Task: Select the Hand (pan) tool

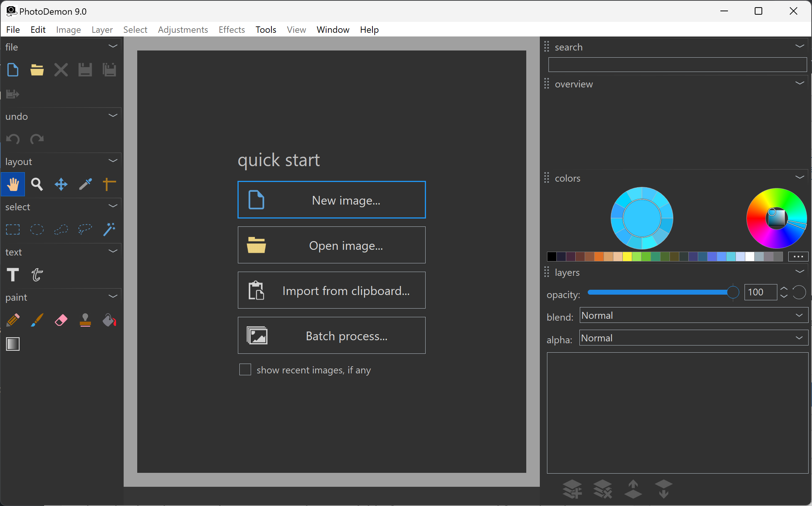Action: (x=13, y=184)
